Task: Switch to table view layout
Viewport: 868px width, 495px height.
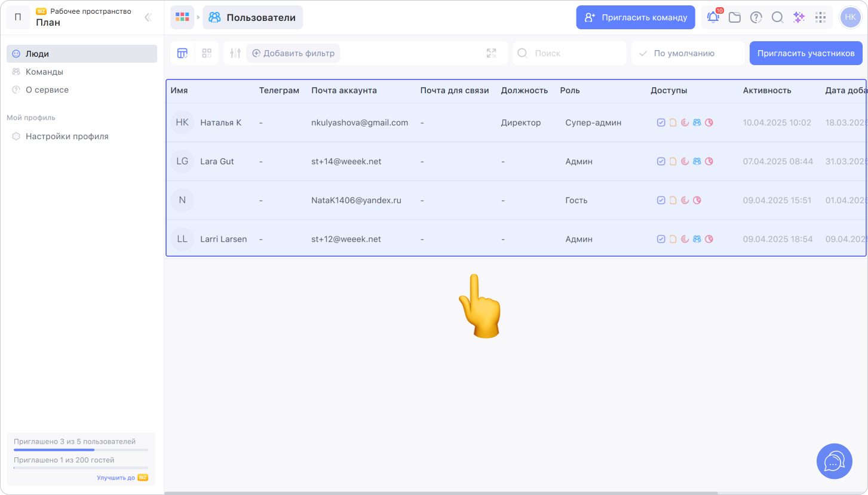Action: [183, 53]
